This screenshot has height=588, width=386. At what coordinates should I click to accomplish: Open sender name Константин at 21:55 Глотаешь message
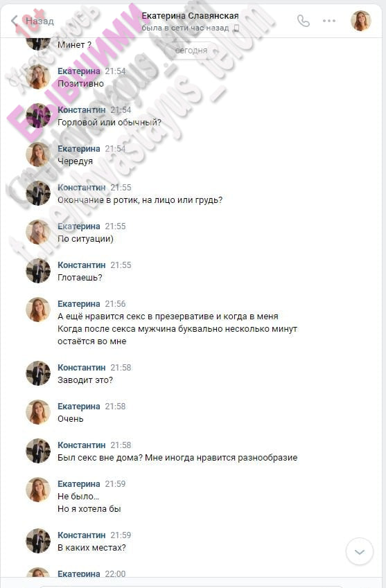(x=81, y=265)
